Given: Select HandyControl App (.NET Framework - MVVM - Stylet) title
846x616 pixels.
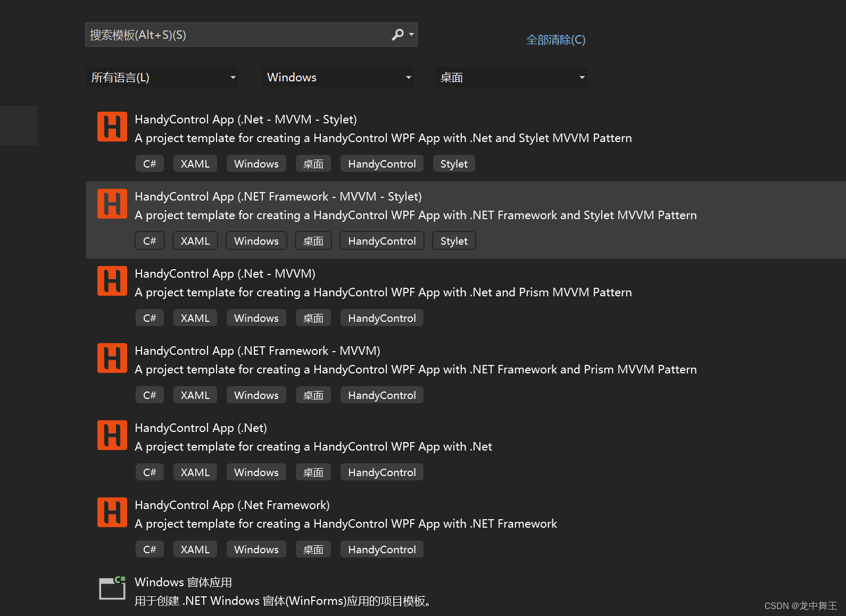Looking at the screenshot, I should click(x=278, y=196).
